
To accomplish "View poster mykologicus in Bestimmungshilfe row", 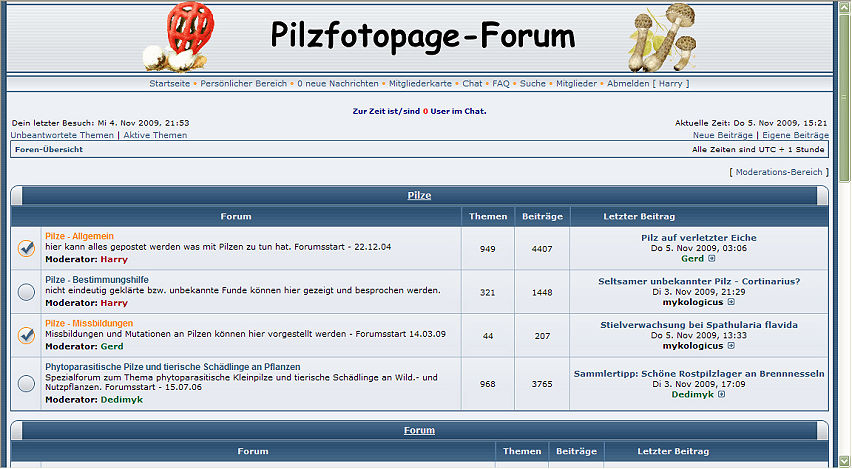I will [x=693, y=302].
